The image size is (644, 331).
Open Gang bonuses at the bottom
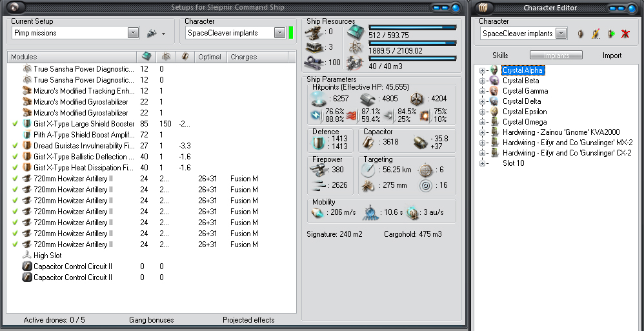[x=152, y=320]
